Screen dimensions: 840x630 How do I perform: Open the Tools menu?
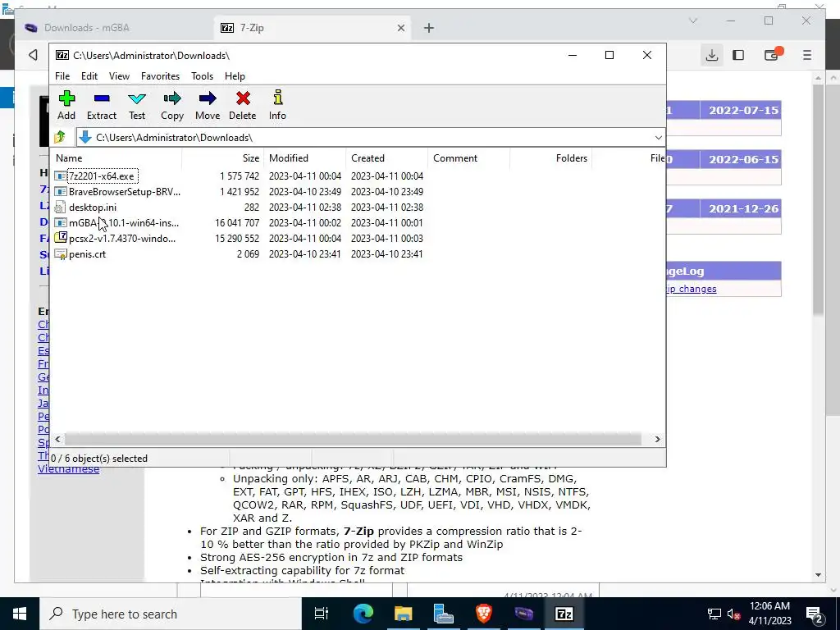click(203, 76)
